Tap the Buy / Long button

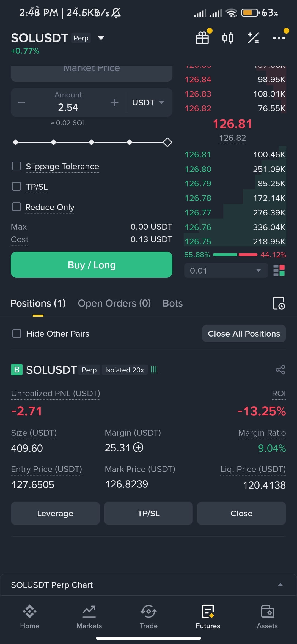pos(92,265)
